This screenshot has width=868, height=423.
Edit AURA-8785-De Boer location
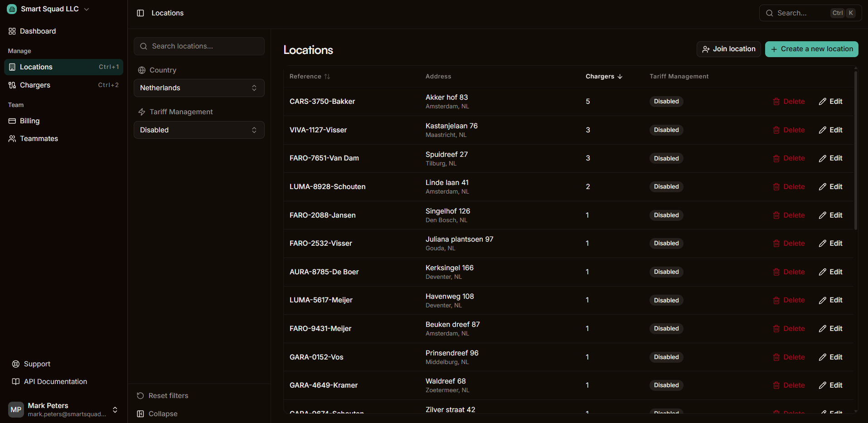pyautogui.click(x=830, y=272)
